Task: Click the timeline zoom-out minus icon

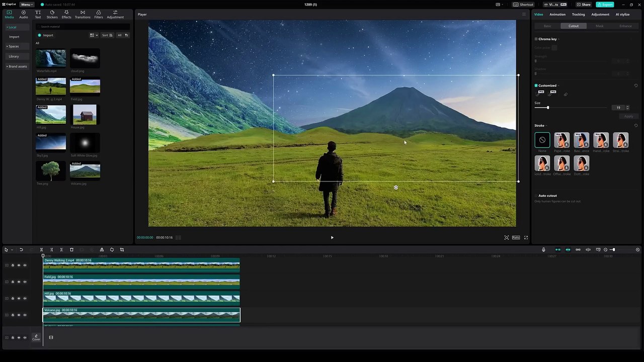Action: [605, 250]
